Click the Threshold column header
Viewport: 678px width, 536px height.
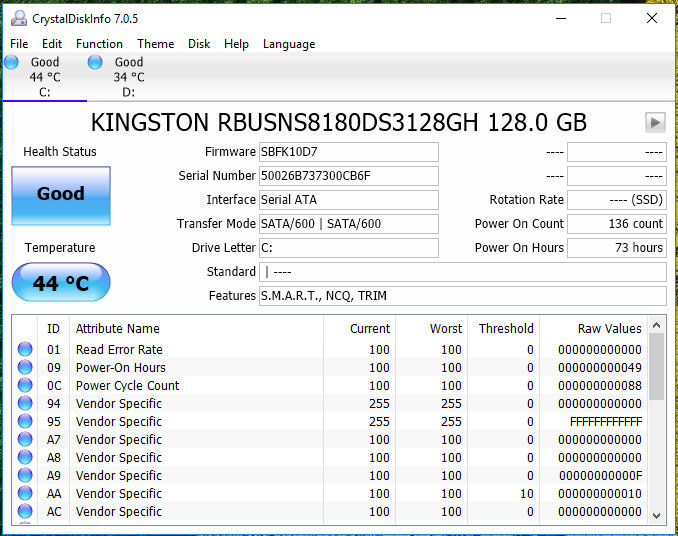506,329
